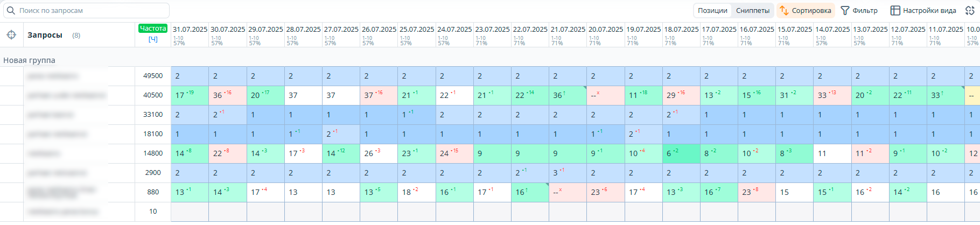Click the search magnifier icon
Screen dimensions: 980x225
coord(11,10)
